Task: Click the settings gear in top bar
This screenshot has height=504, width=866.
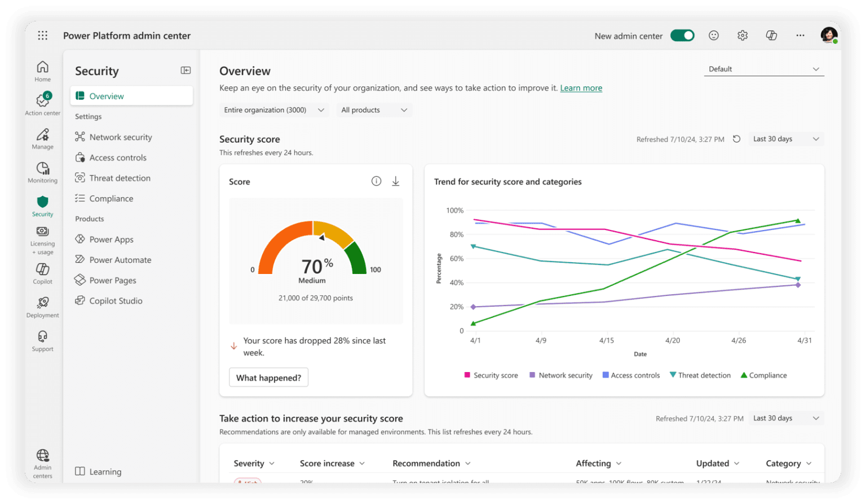Action: point(743,36)
